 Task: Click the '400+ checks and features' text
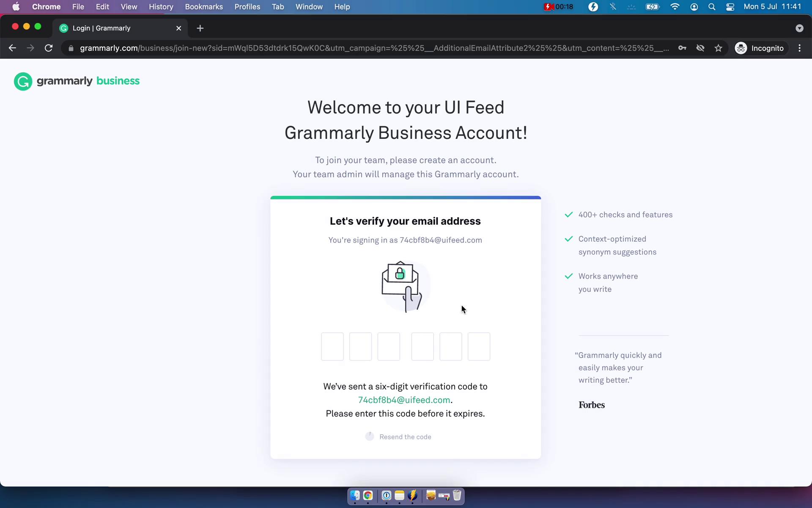625,215
